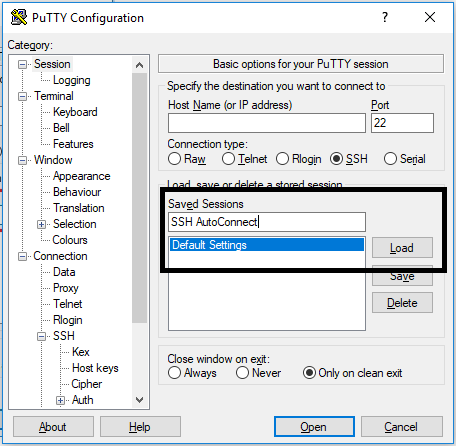Click Open to start the session
The image size is (456, 446).
tap(314, 426)
